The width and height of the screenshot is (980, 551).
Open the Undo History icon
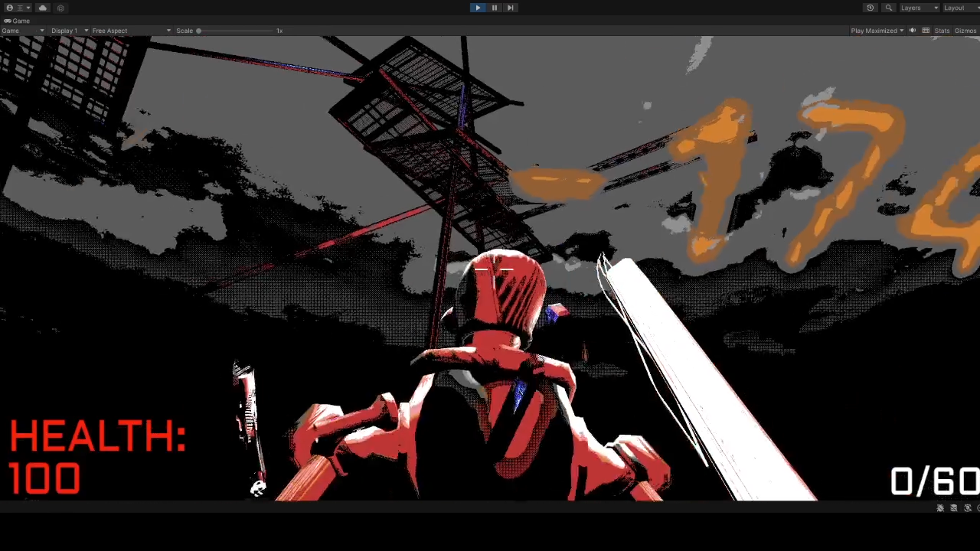click(x=871, y=8)
